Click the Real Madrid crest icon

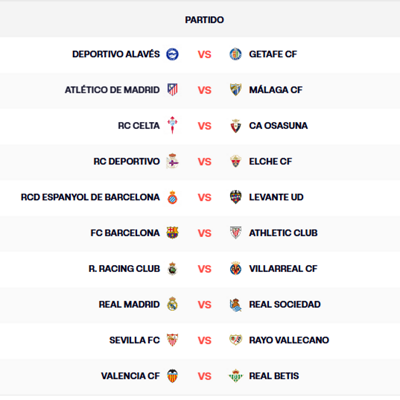(172, 304)
